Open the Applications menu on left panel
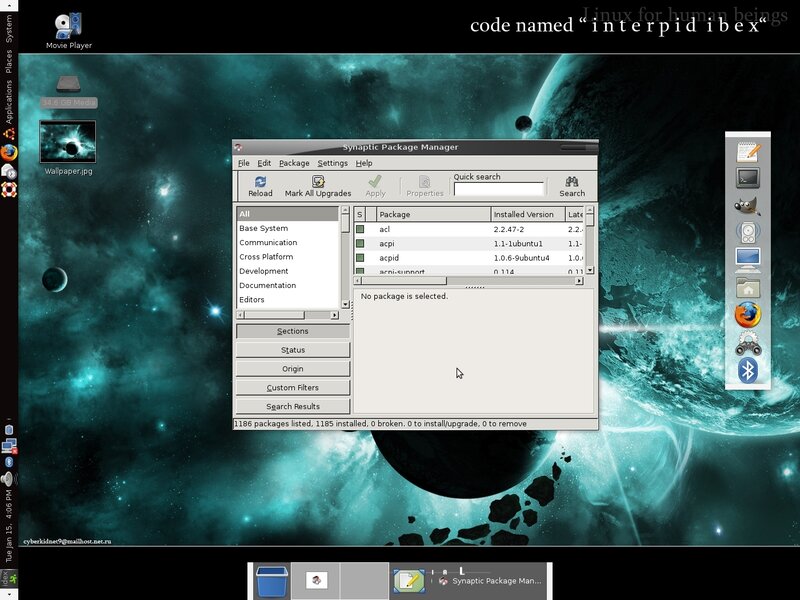The image size is (800, 600). coord(9,102)
